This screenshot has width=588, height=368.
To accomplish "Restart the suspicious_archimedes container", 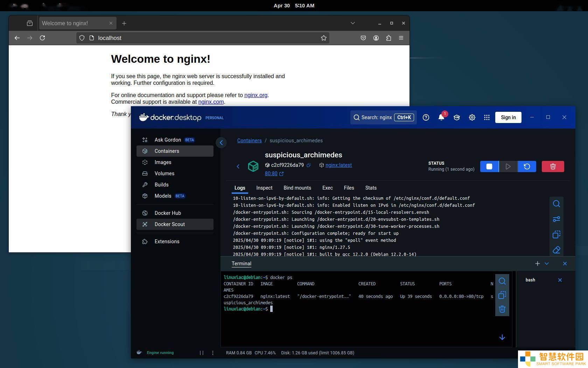I will [527, 166].
